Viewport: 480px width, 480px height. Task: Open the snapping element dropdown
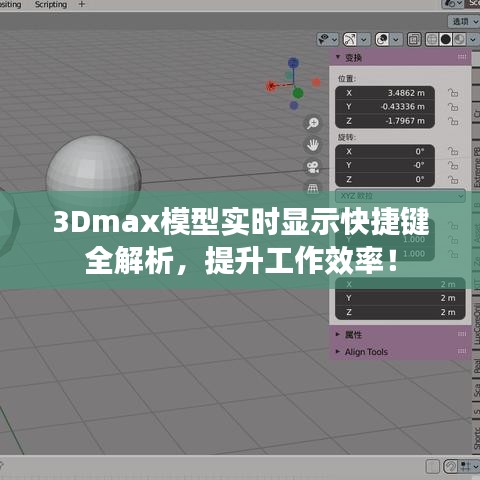[x=469, y=466]
